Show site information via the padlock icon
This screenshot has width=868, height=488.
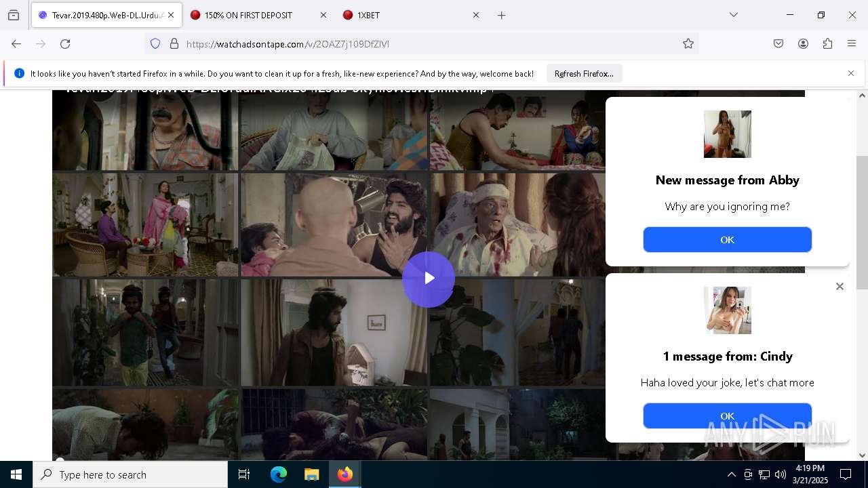click(x=174, y=43)
